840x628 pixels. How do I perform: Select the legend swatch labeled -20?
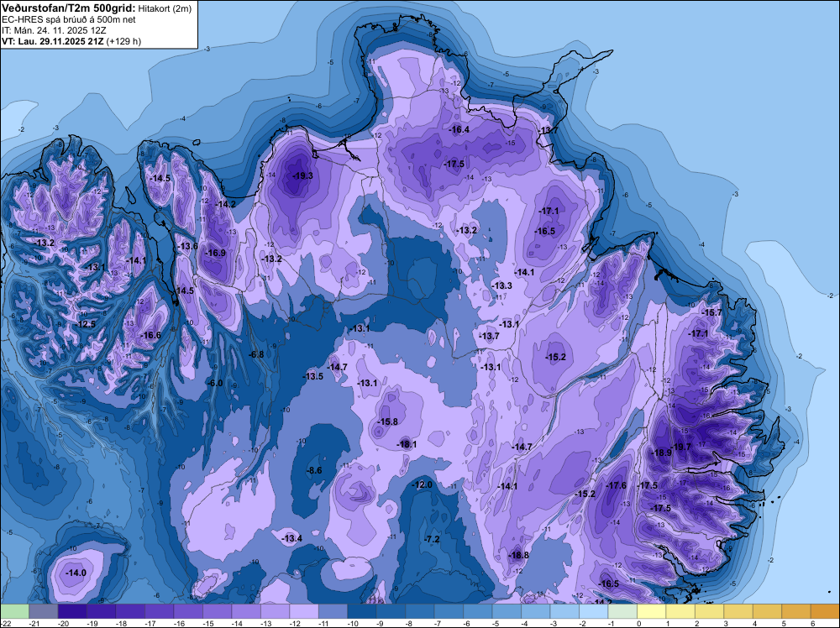[x=72, y=611]
